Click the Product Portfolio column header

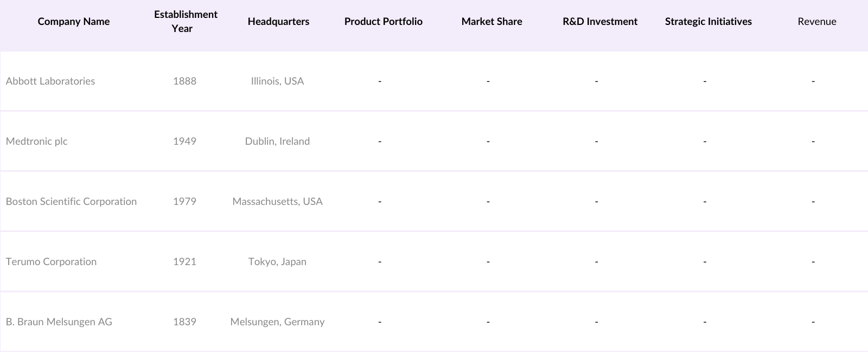pyautogui.click(x=384, y=22)
